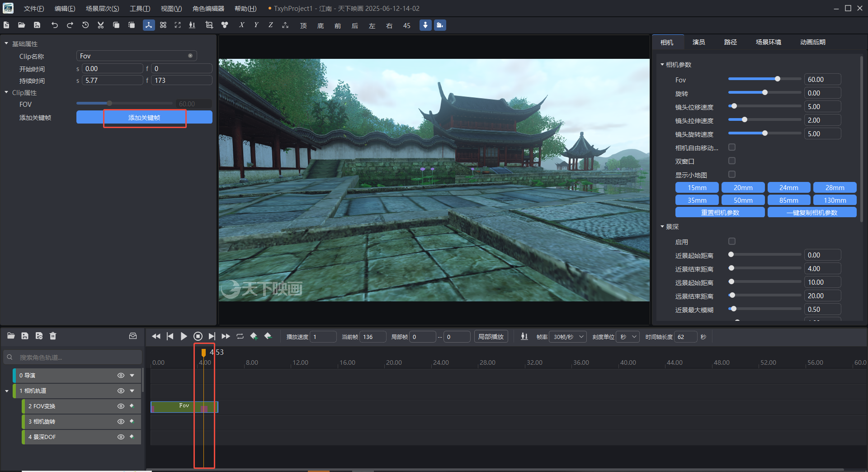Open the 角色编辑器 menu

(208, 9)
